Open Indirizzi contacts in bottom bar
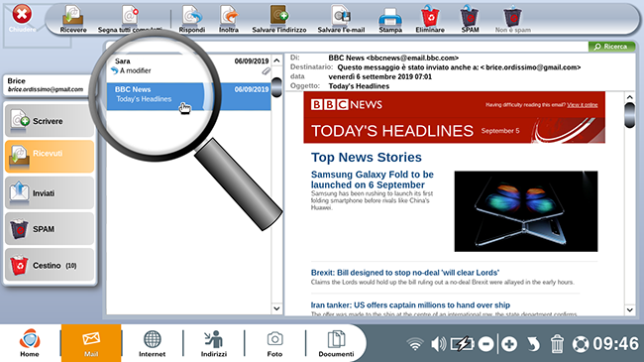Image resolution: width=644 pixels, height=362 pixels. [214, 343]
